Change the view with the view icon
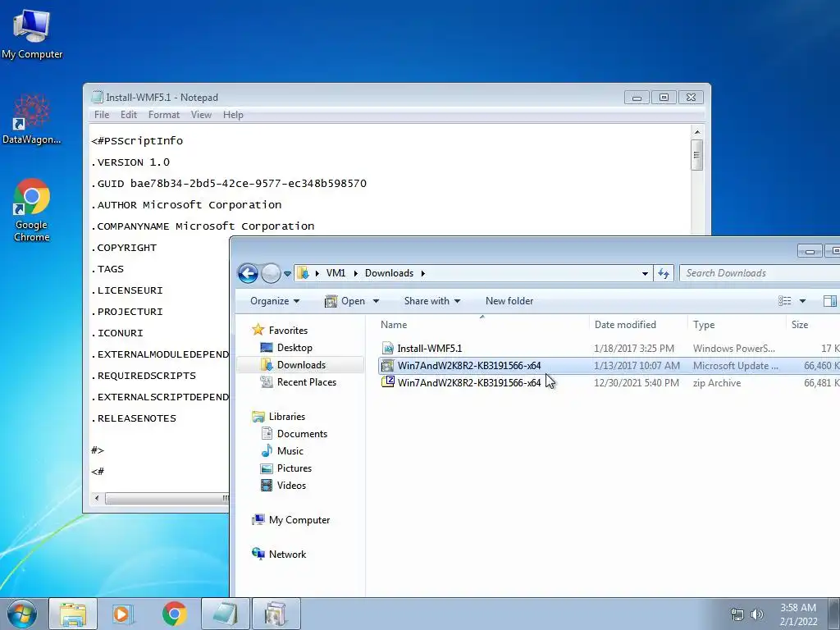 tap(785, 301)
